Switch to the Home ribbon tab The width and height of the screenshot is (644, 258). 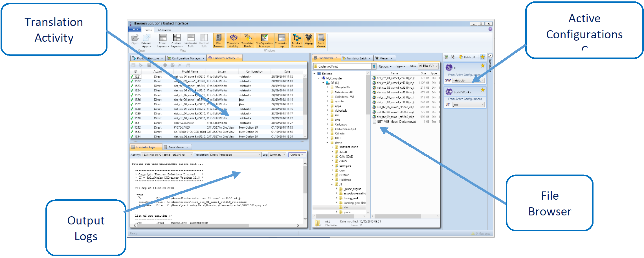tap(148, 30)
